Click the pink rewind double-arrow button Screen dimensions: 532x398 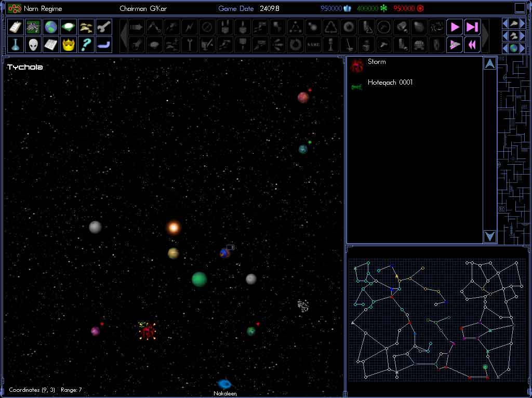[x=472, y=45]
